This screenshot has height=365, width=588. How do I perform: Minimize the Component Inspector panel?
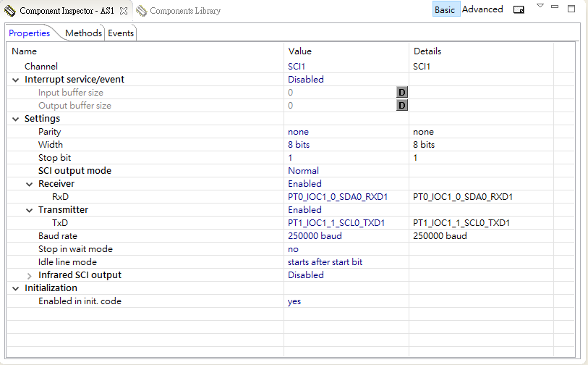[x=555, y=7]
